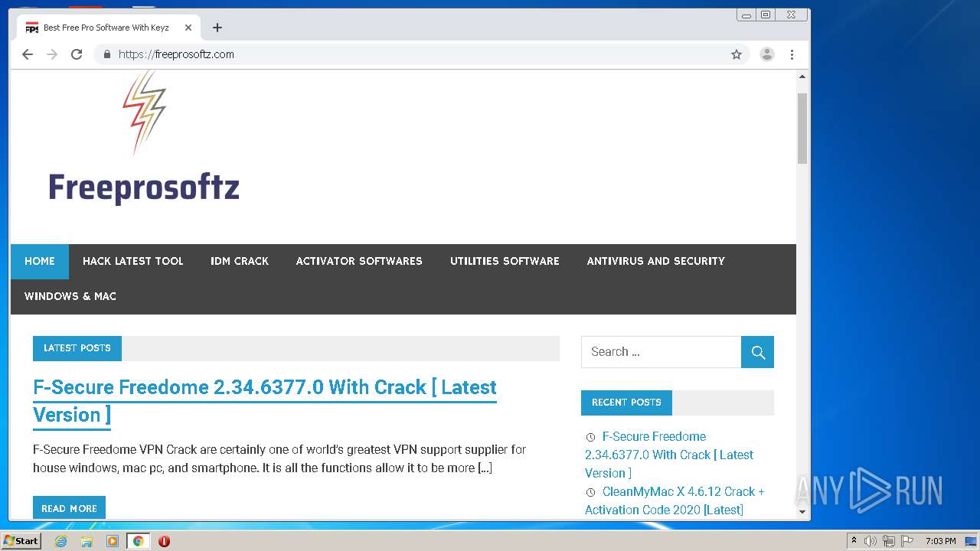Click the LATEST POSTS heading
This screenshot has height=551, width=980.
(x=77, y=348)
